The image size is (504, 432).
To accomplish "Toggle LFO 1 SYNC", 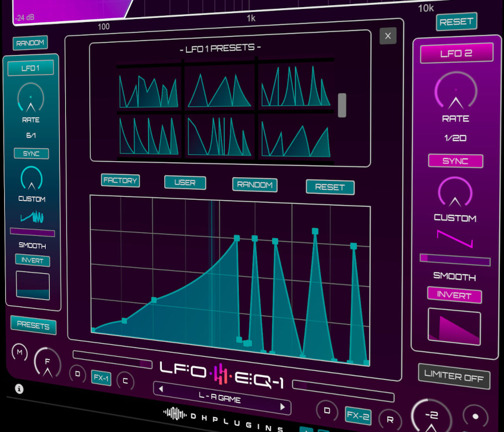I will click(x=31, y=154).
